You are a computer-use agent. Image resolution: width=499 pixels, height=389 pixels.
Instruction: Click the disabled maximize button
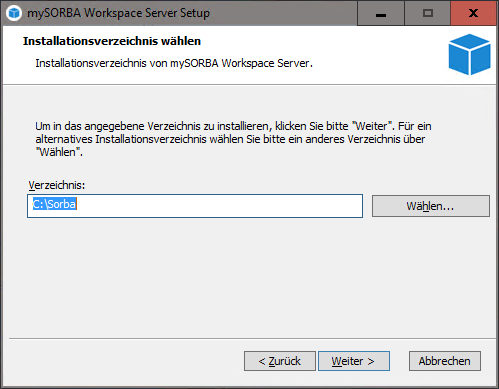[x=428, y=13]
